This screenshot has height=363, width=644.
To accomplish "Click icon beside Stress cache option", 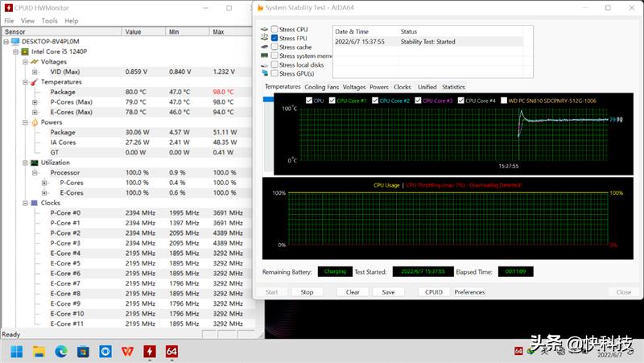I will (265, 47).
